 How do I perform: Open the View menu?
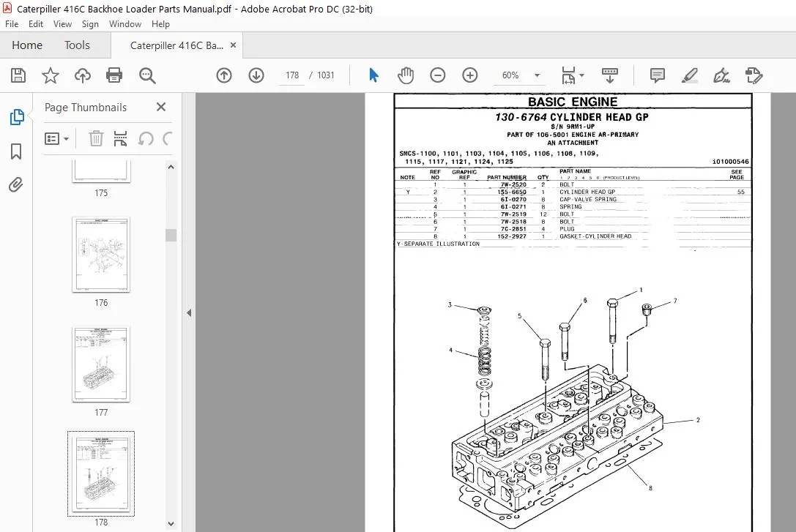point(62,24)
